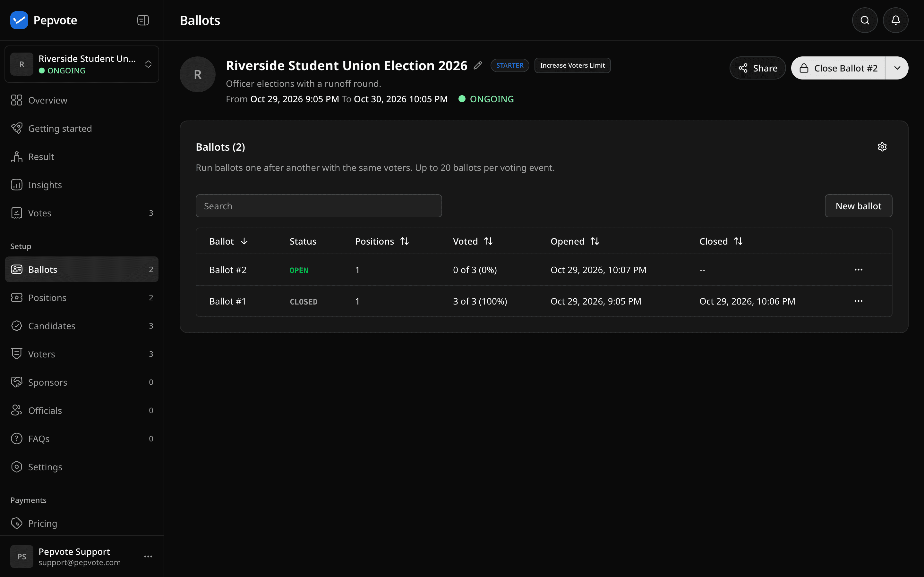Open Riverside Student Union event switcher
This screenshot has height=577, width=924.
[x=82, y=64]
